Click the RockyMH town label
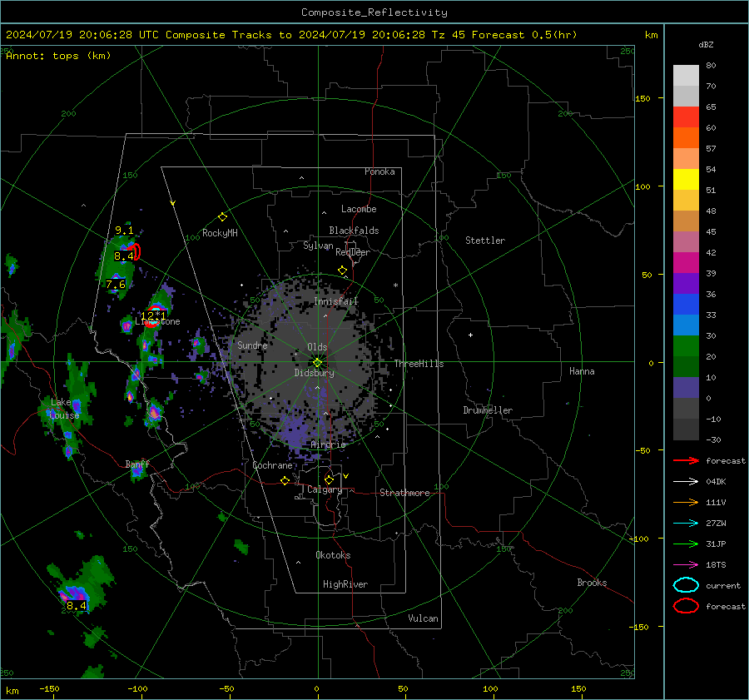Viewport: 749px width, 700px height. click(220, 233)
